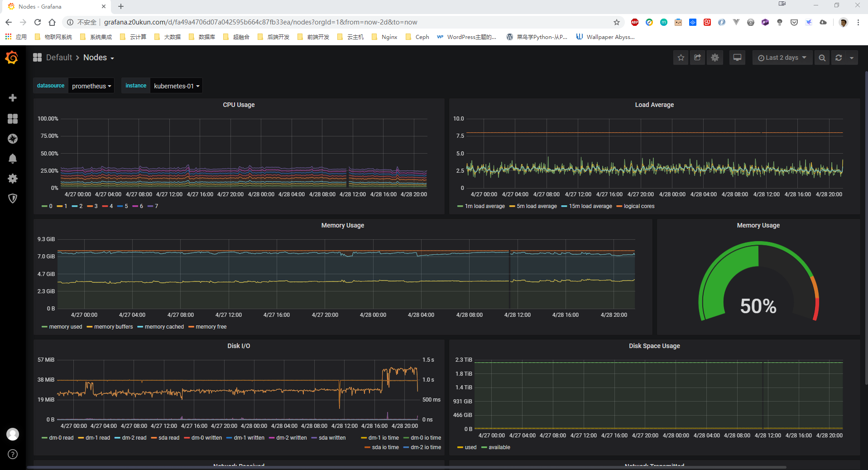Bookmark this page with the star icon
The width and height of the screenshot is (868, 470).
[x=616, y=22]
